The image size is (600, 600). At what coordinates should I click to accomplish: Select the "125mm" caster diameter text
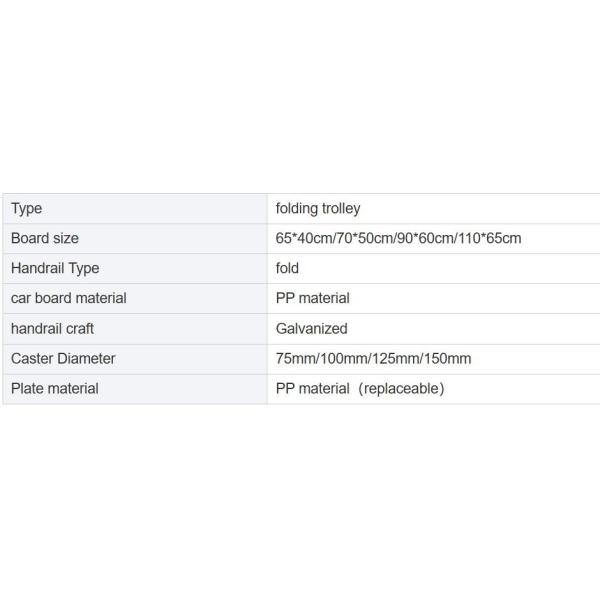click(396, 359)
